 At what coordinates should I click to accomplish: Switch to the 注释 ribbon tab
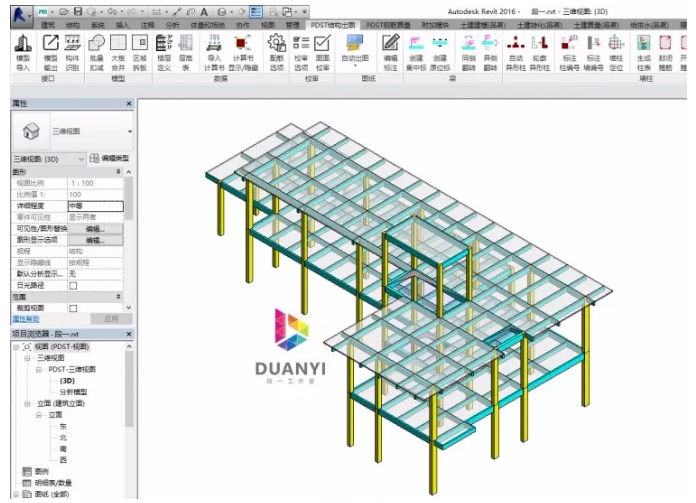point(147,25)
